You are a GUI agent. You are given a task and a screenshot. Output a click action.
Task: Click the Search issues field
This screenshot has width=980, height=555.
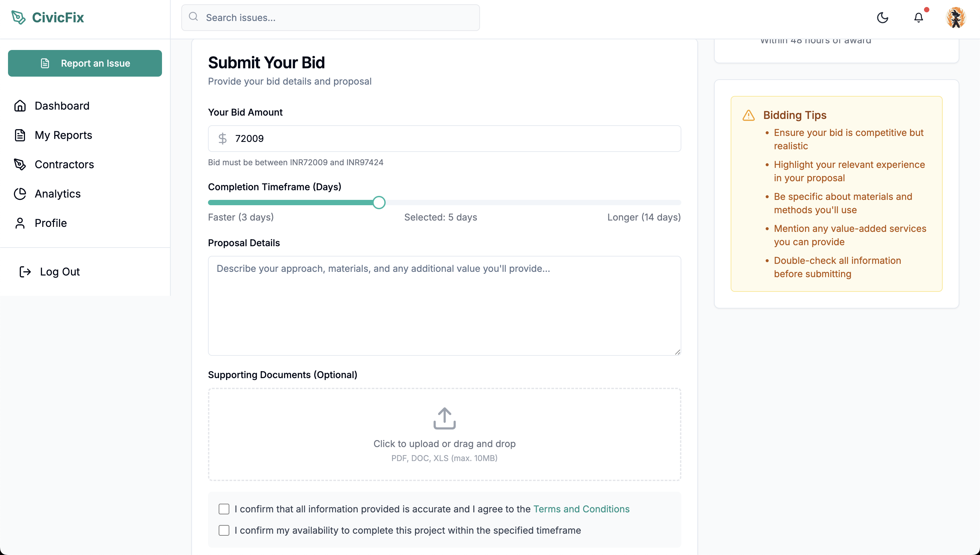coord(336,18)
